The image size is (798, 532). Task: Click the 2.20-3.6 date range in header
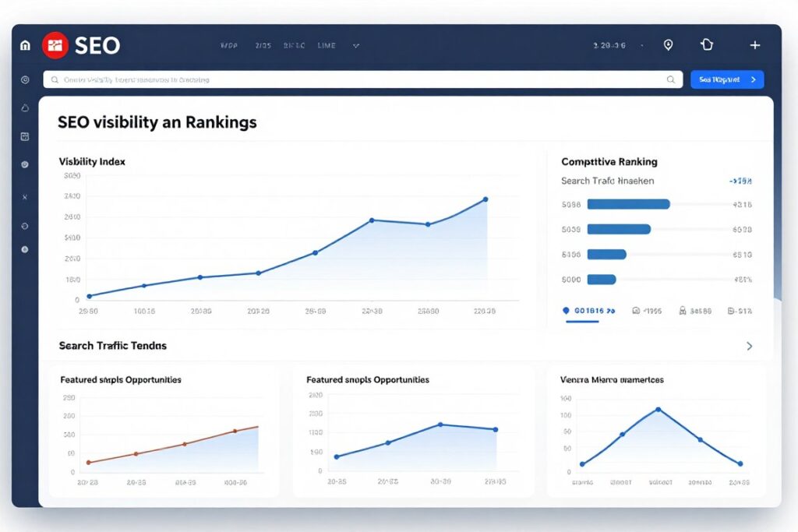(x=609, y=45)
